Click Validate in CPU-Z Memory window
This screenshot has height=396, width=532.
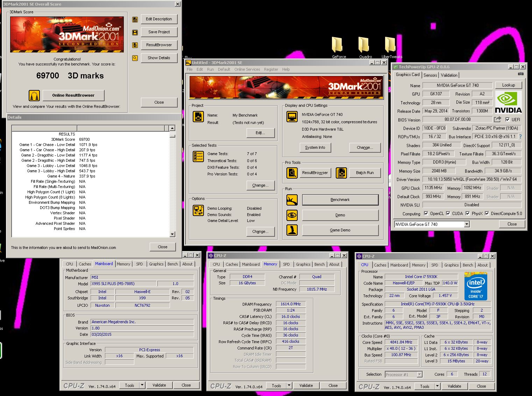(x=306, y=385)
